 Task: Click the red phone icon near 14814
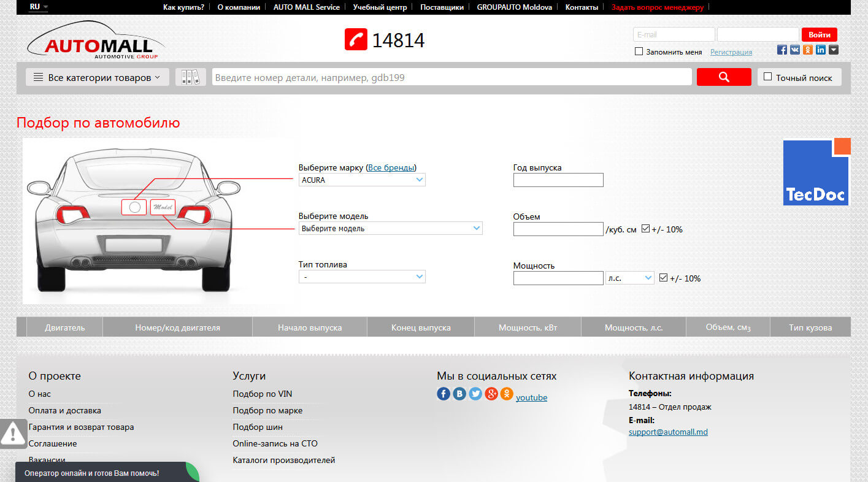point(356,40)
